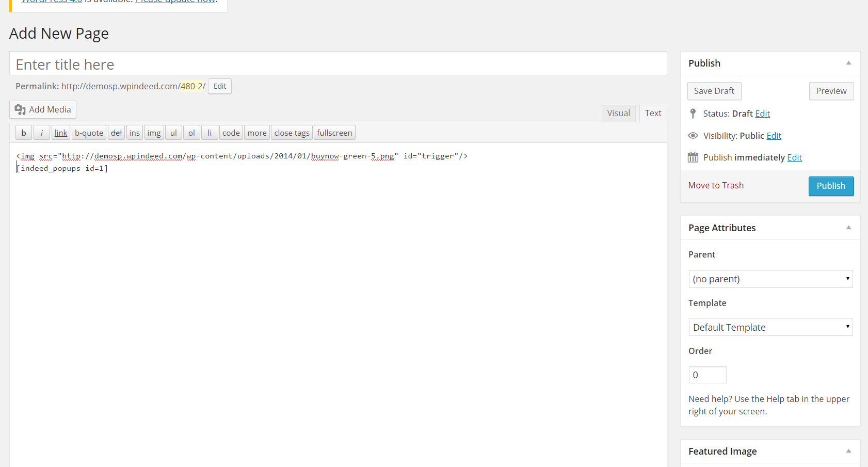Screen dimensions: 868x467
Task: Collapse the Page Attributes panel
Action: (848, 228)
